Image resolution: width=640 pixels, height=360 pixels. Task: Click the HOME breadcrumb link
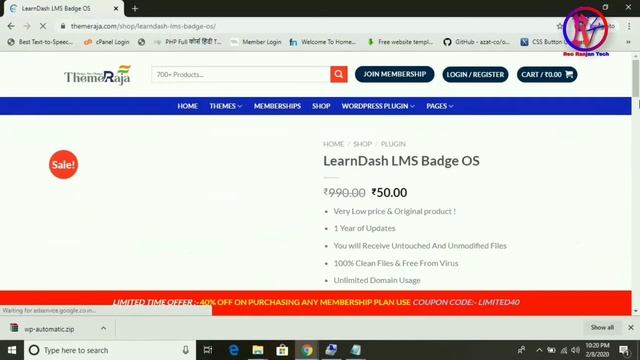point(333,144)
